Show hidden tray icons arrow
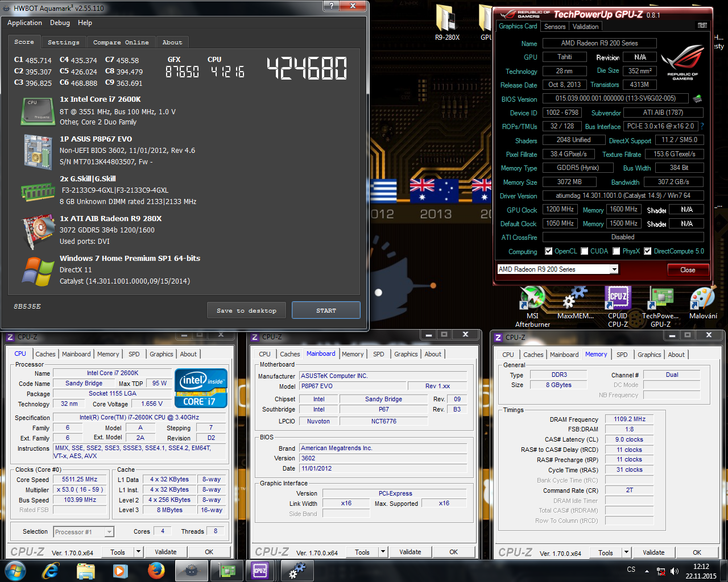Viewport: 728px width, 582px height. [x=647, y=571]
